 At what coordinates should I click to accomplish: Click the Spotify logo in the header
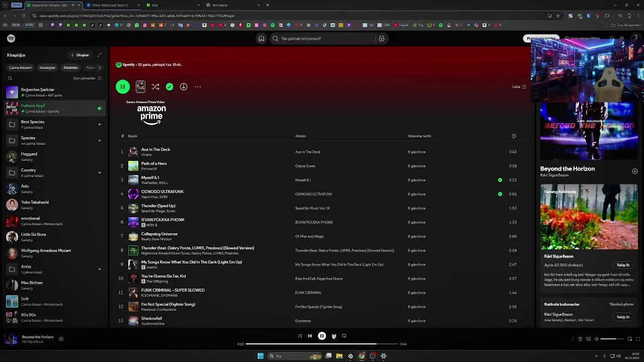pos(11,39)
